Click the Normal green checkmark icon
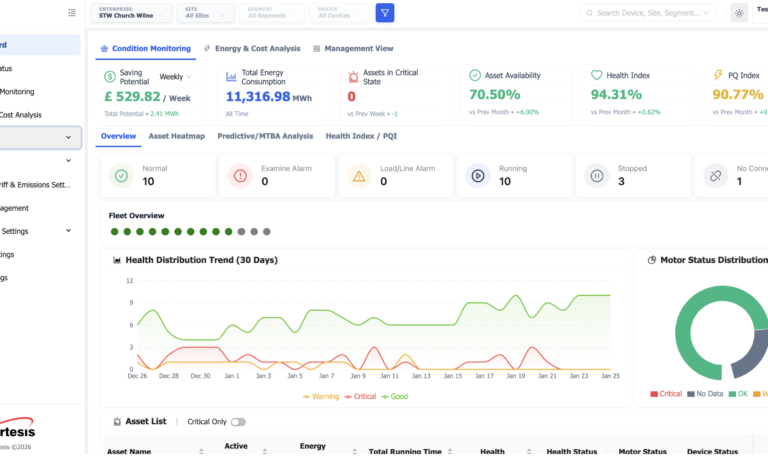This screenshot has width=768, height=456. click(x=121, y=175)
